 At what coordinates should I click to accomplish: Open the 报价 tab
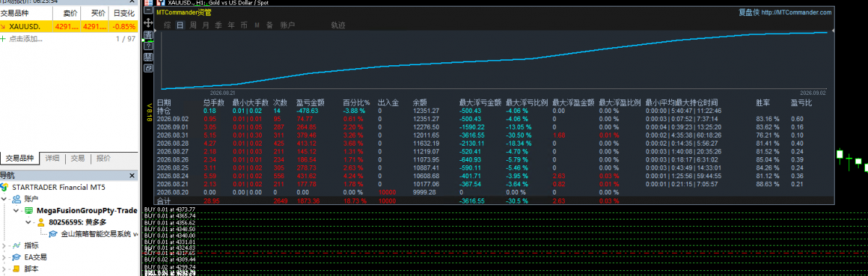click(103, 158)
